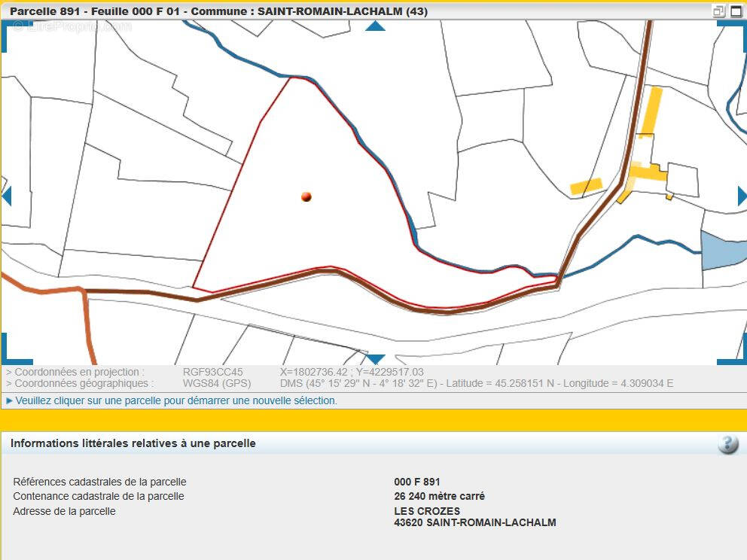
Task: Click the cadastral reference '000 F 891'
Action: click(x=417, y=482)
